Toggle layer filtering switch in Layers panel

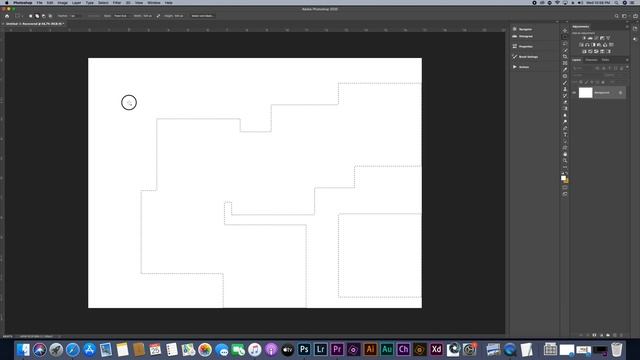pos(627,67)
